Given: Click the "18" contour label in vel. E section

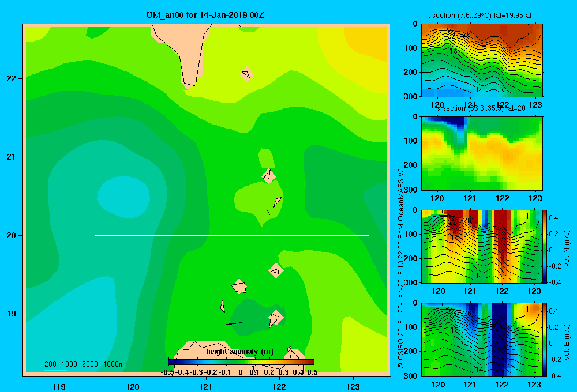Looking at the screenshot, I should coord(454,330).
